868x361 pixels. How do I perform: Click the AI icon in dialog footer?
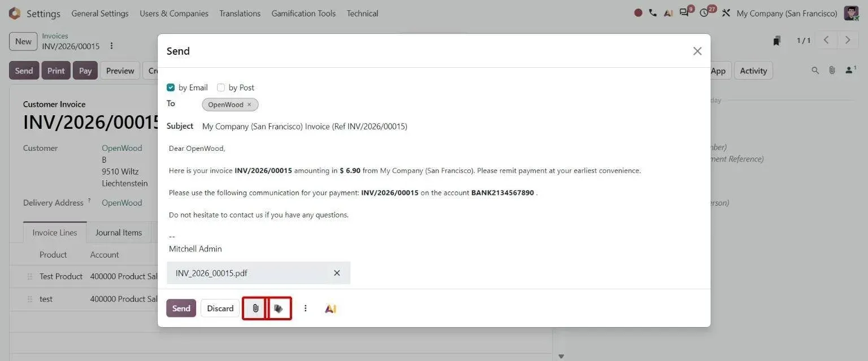pos(331,308)
